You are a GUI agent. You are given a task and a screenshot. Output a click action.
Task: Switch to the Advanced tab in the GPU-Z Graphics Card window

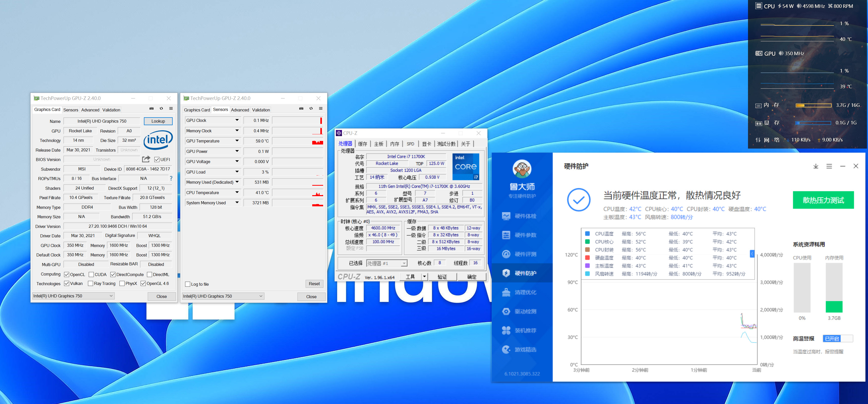pyautogui.click(x=90, y=110)
